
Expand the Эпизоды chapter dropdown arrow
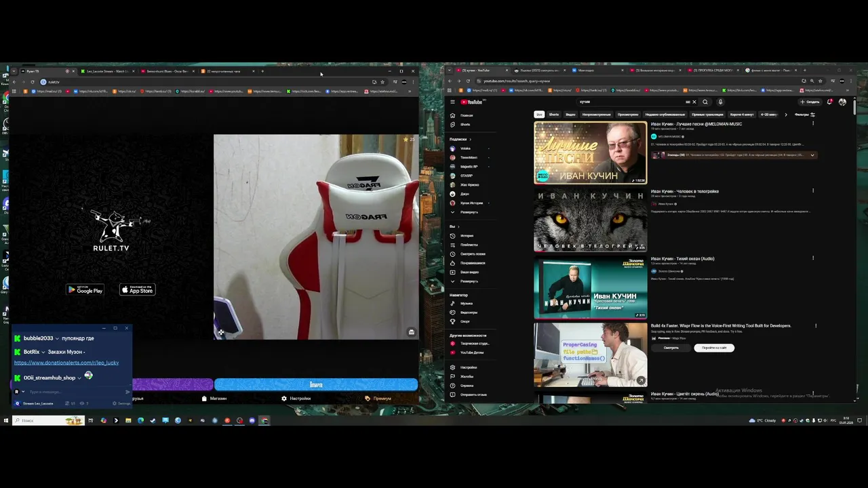click(x=812, y=155)
